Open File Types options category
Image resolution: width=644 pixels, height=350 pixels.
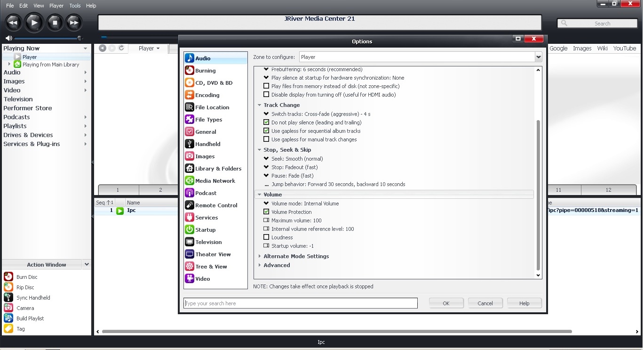point(215,120)
